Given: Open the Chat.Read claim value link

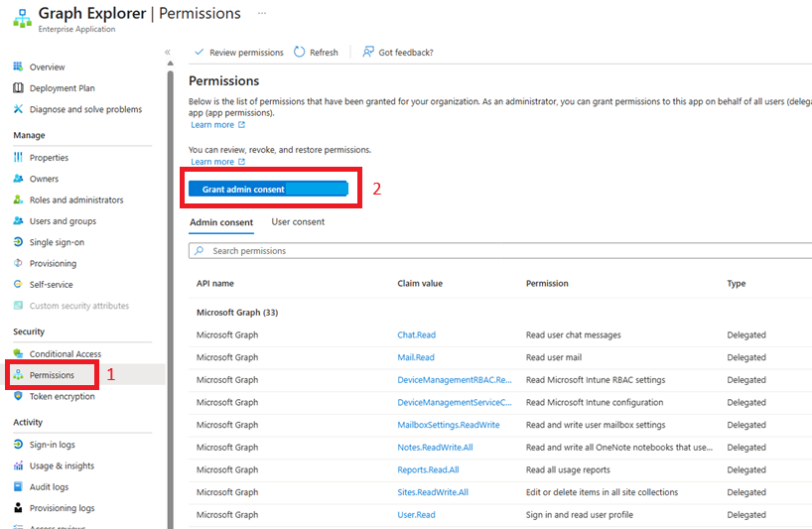Looking at the screenshot, I should 416,334.
